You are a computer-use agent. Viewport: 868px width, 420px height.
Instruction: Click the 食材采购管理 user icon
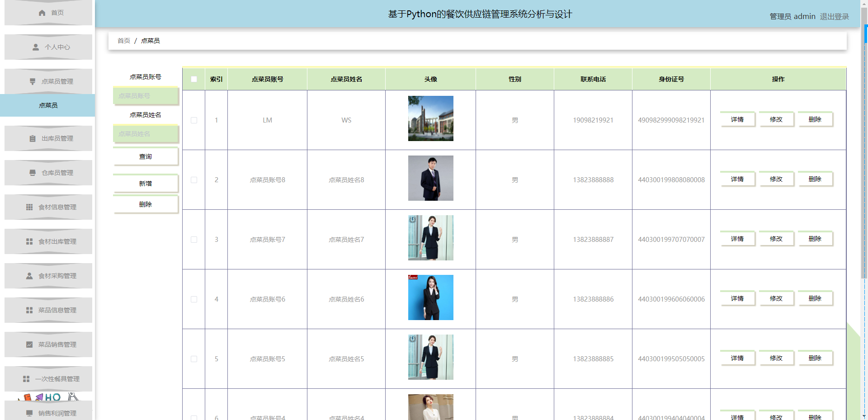[29, 276]
